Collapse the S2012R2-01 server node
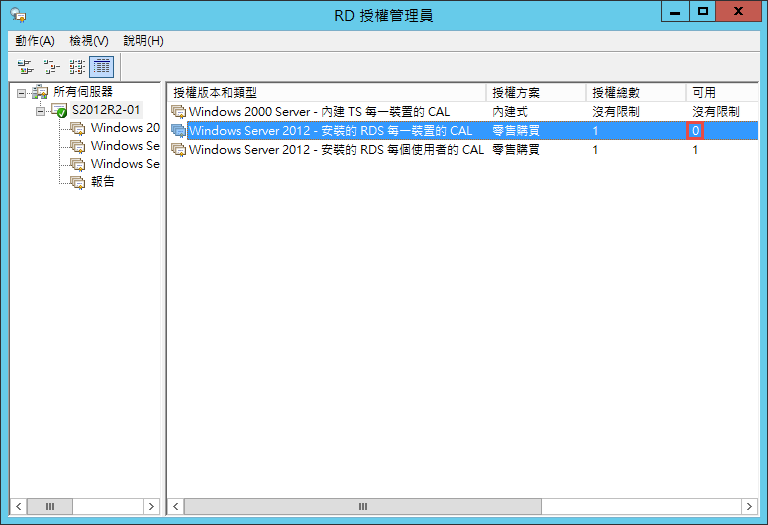This screenshot has height=525, width=768. [40, 111]
